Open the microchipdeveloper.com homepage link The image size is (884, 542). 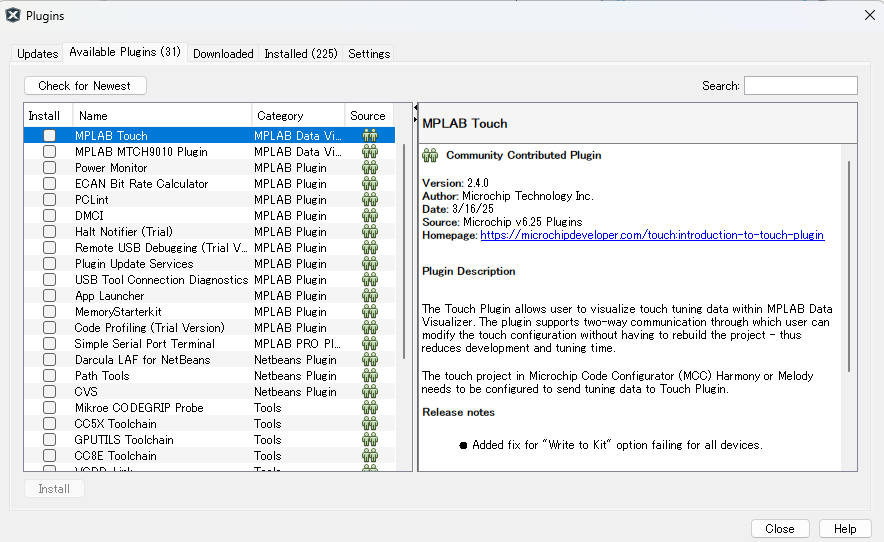coord(651,235)
